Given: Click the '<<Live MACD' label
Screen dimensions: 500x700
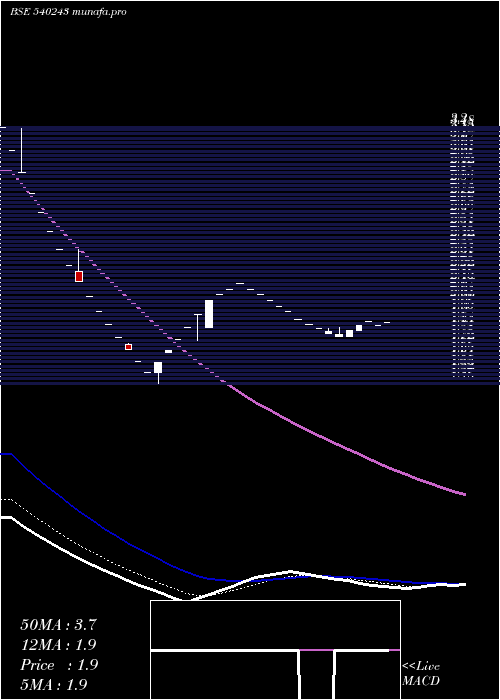Looking at the screenshot, I should (x=421, y=674).
